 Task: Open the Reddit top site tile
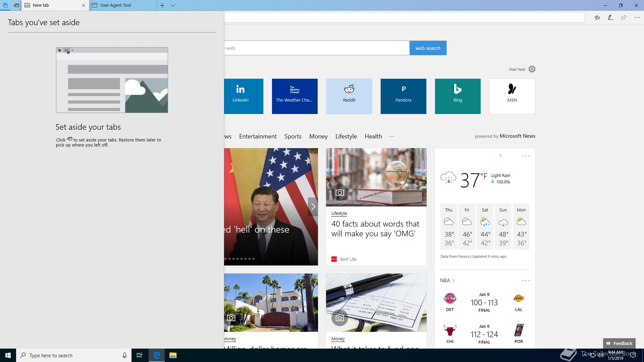[x=349, y=96]
